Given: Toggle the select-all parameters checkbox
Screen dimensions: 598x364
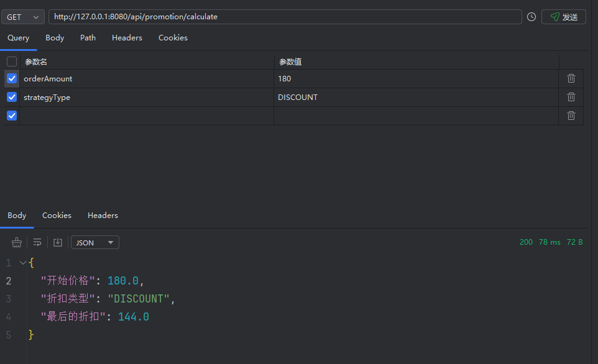Looking at the screenshot, I should pyautogui.click(x=12, y=61).
